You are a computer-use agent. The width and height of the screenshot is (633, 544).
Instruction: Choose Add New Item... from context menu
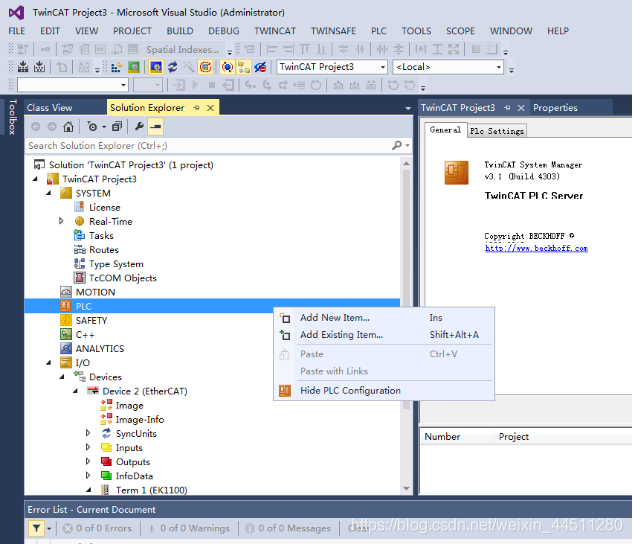pos(384,318)
